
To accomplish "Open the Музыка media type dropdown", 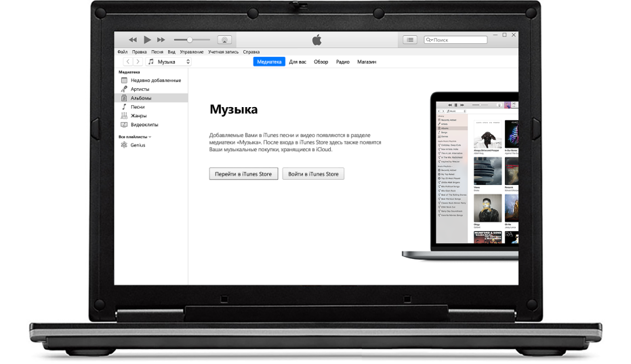I will tap(168, 62).
